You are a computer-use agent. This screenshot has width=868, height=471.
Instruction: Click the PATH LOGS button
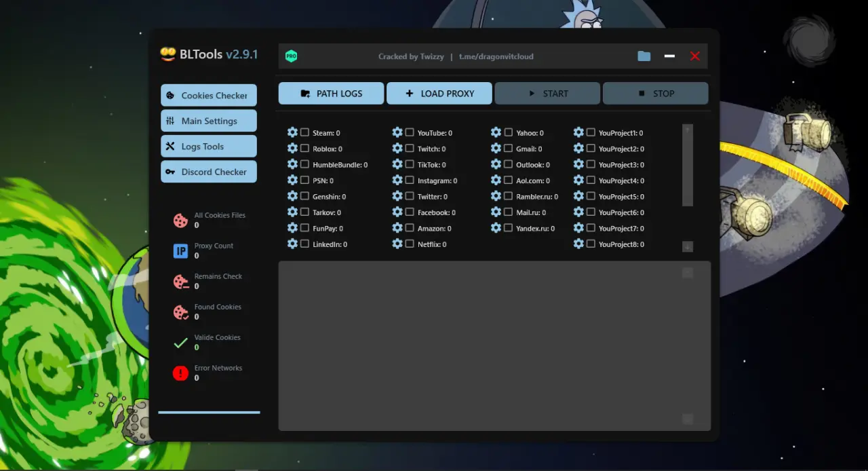331,94
